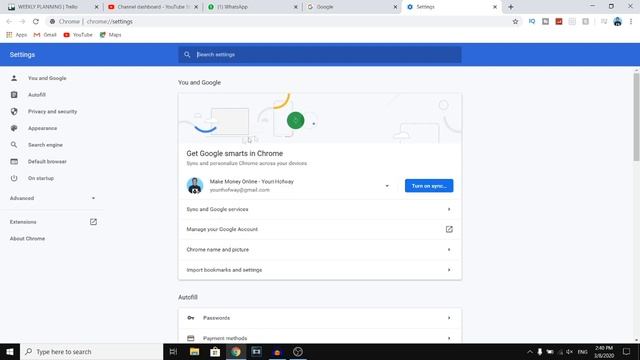
Task: Click the browser back arrow
Action: pyautogui.click(x=9, y=21)
